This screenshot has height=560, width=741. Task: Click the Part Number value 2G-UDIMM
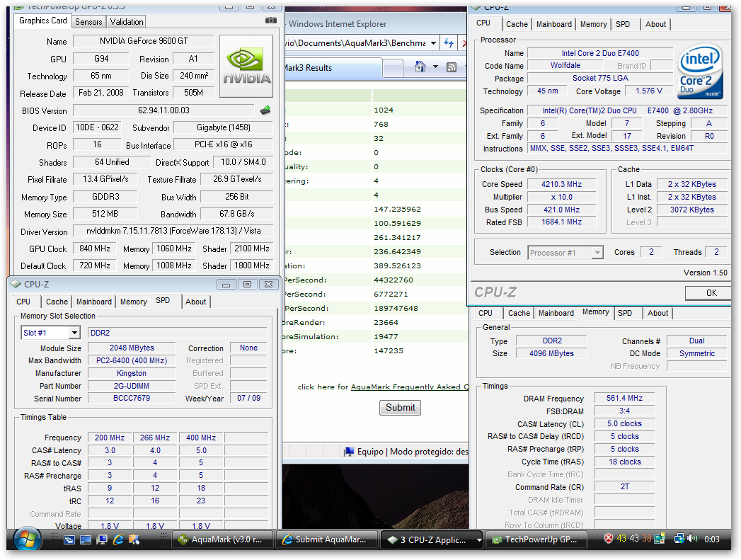click(132, 386)
